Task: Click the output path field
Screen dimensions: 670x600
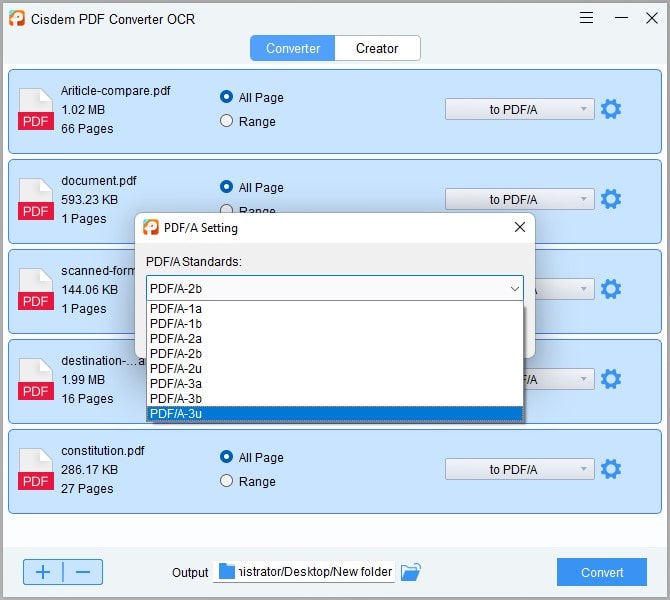Action: click(x=304, y=572)
